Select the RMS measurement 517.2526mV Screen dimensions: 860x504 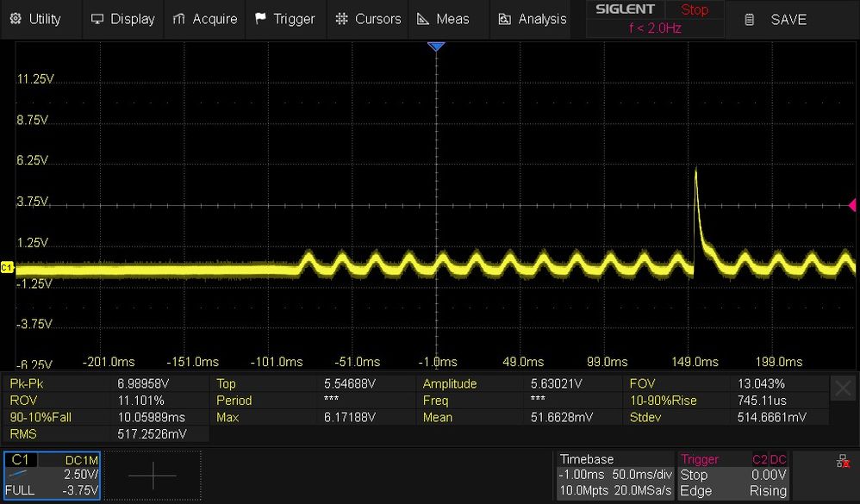[108, 434]
